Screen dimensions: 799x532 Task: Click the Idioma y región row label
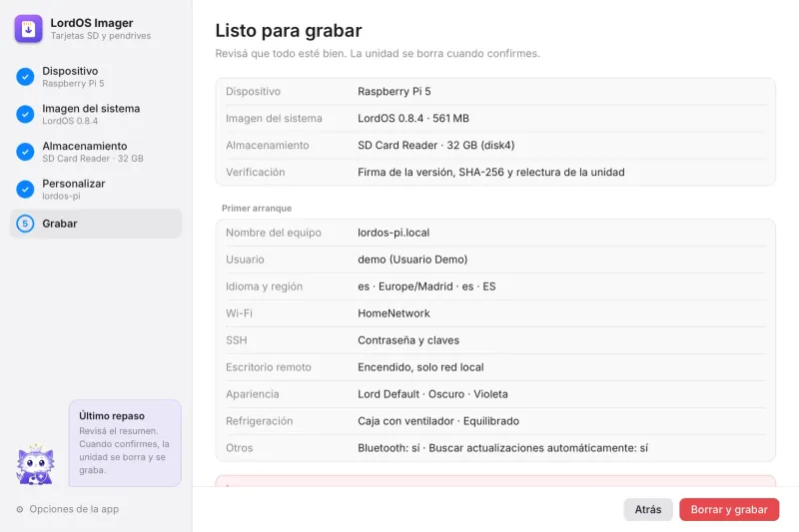tap(264, 287)
